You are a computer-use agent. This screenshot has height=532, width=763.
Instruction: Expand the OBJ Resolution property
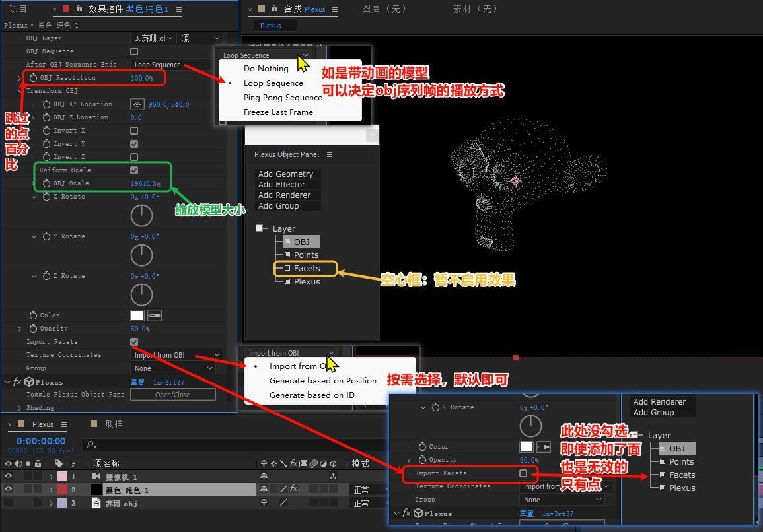pyautogui.click(x=19, y=78)
